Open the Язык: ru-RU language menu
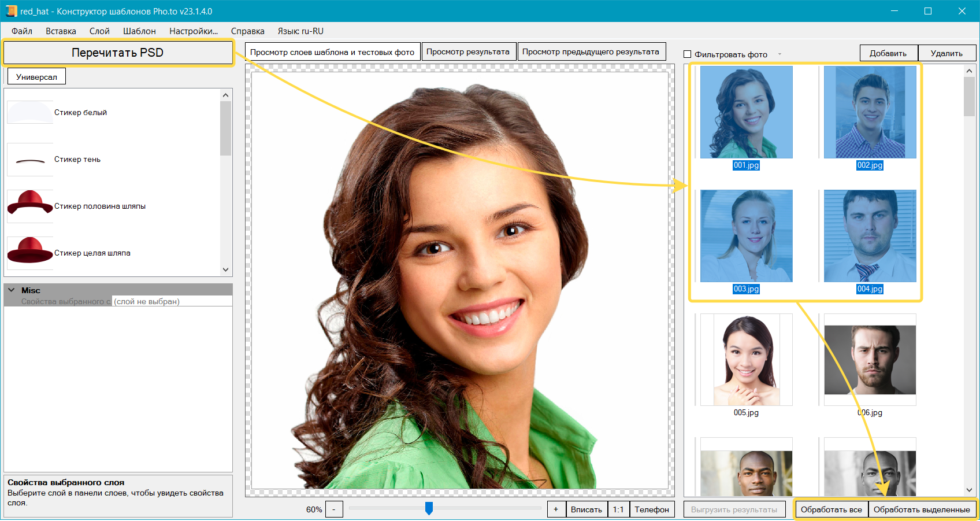The height and width of the screenshot is (521, 980). pyautogui.click(x=300, y=31)
